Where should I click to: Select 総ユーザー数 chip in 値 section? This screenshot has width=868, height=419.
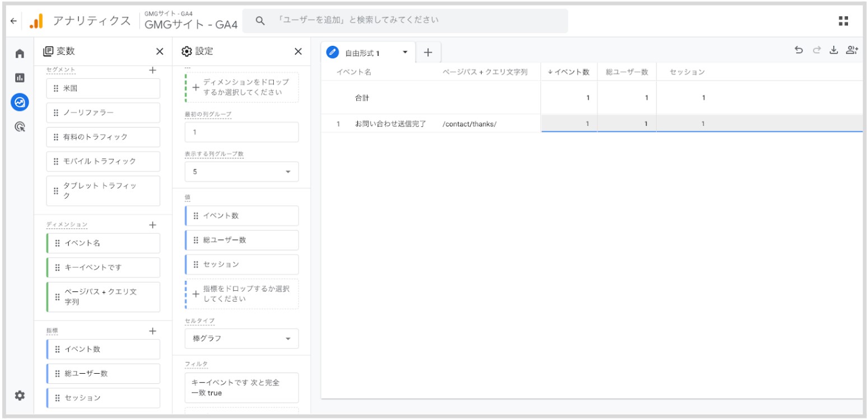click(242, 240)
